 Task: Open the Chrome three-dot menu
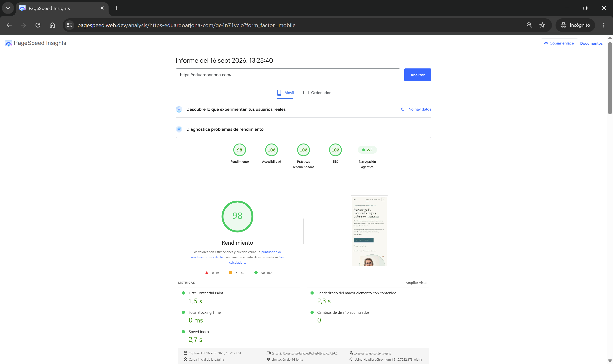(x=604, y=25)
